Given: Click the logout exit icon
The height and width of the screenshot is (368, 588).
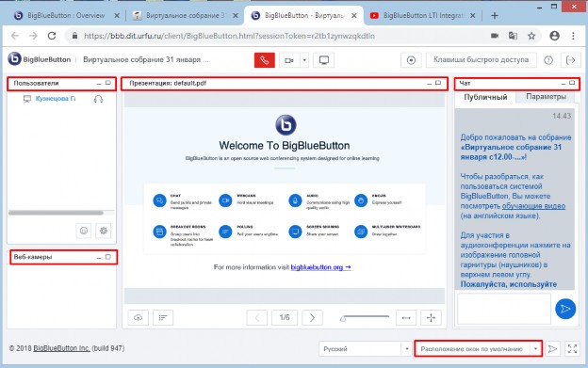Looking at the screenshot, I should point(570,60).
